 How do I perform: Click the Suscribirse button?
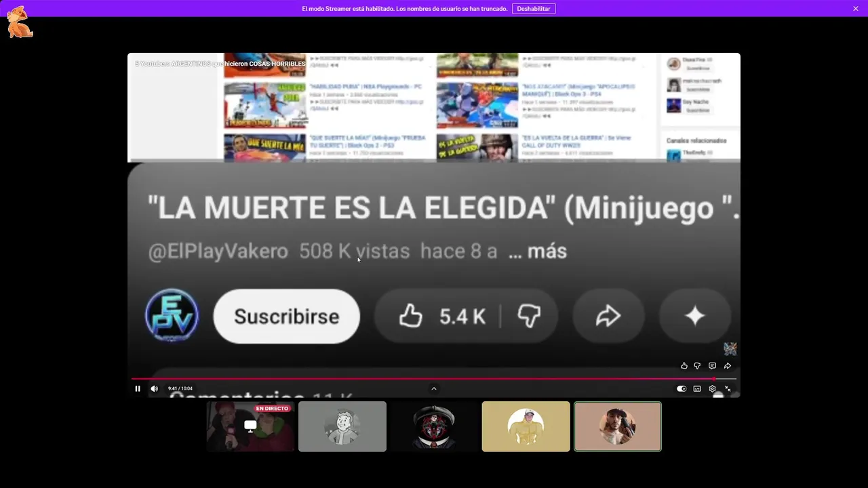coord(286,317)
